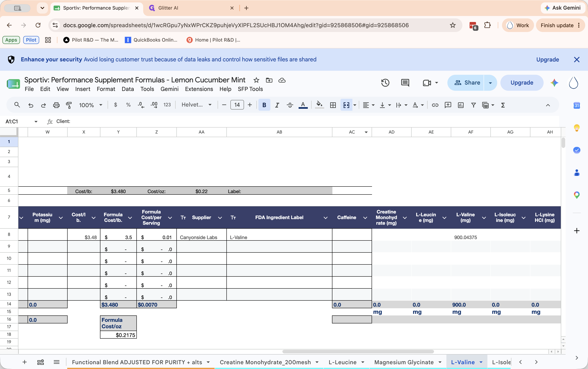Screen dimensions: 588x369
Task: Open comments panel icon
Action: click(405, 83)
